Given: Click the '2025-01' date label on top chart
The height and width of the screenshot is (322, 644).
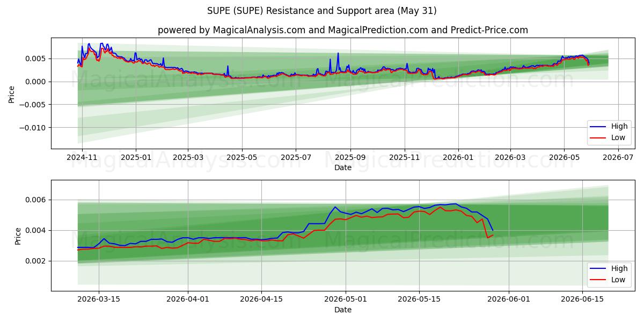Looking at the screenshot, I should (x=136, y=157).
